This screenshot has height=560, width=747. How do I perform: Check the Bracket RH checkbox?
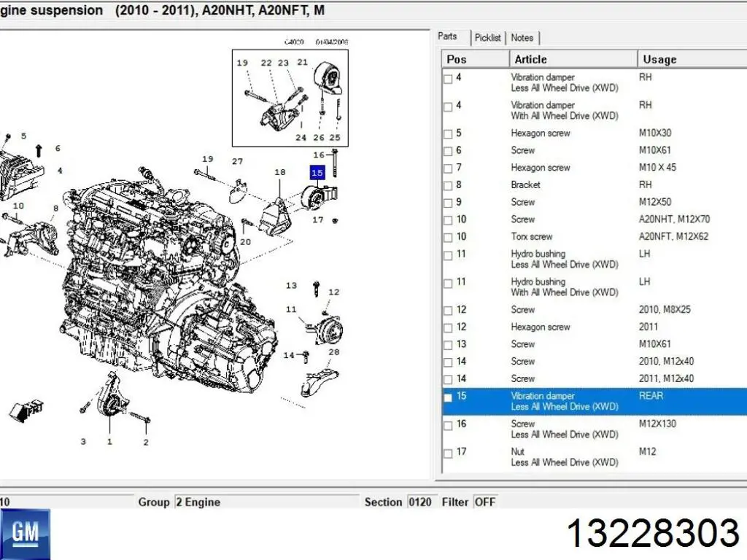(448, 186)
